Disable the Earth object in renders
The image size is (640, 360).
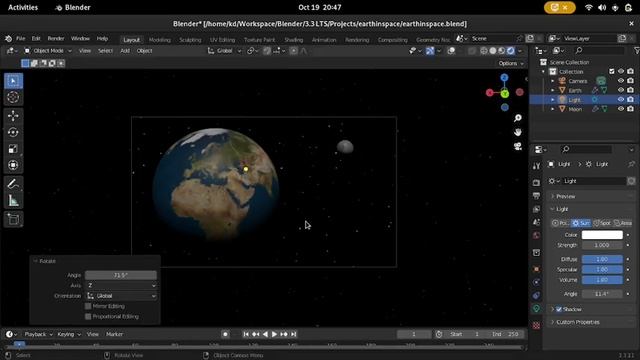631,90
